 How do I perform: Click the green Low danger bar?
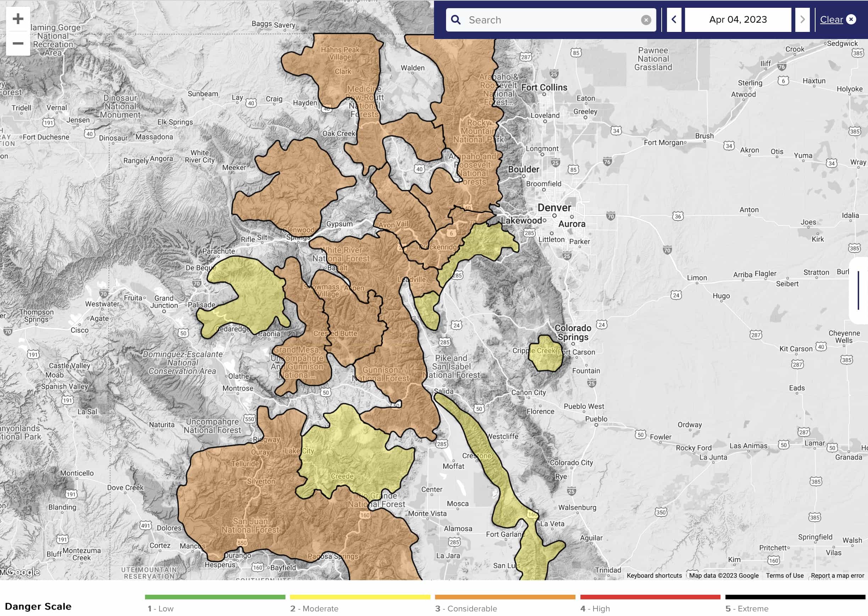[215, 597]
